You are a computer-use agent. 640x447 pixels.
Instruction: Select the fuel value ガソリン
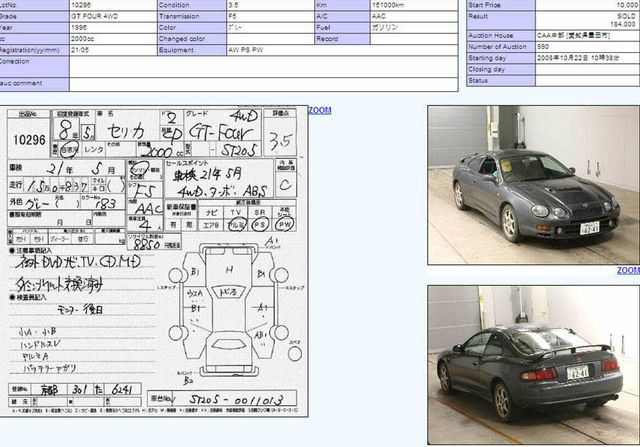(x=384, y=28)
